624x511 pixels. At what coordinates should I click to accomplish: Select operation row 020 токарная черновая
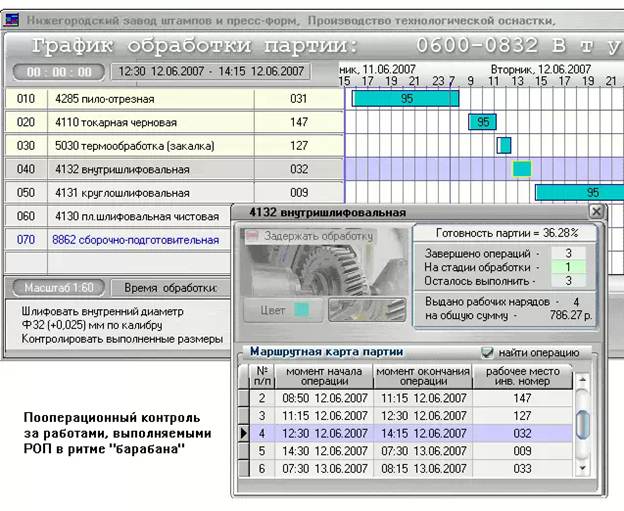click(x=174, y=122)
